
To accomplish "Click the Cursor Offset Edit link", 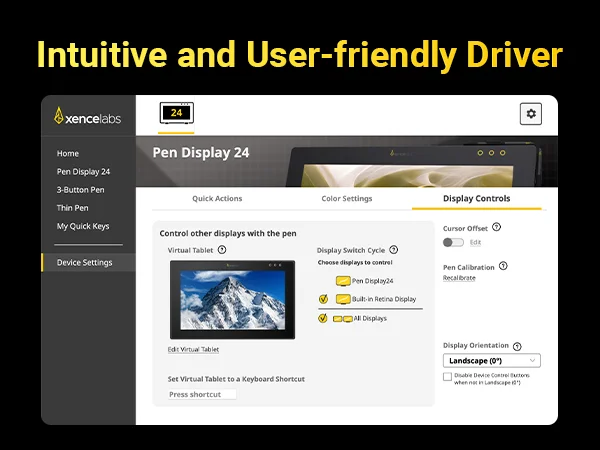I will 475,242.
